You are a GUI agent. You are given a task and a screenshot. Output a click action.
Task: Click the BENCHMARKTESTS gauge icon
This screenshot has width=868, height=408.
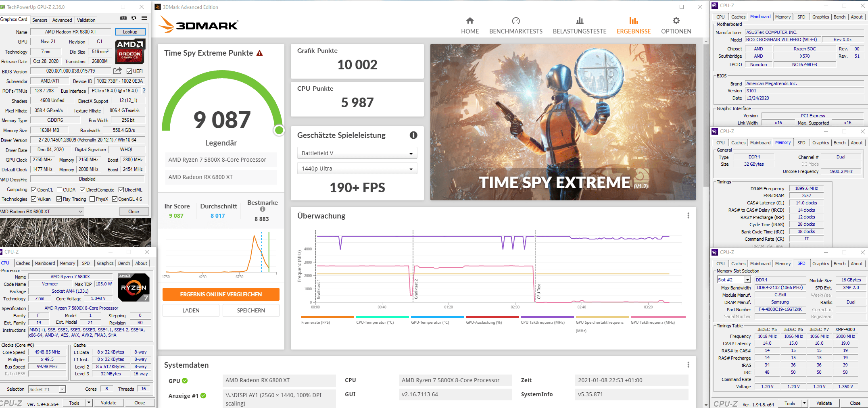(516, 21)
